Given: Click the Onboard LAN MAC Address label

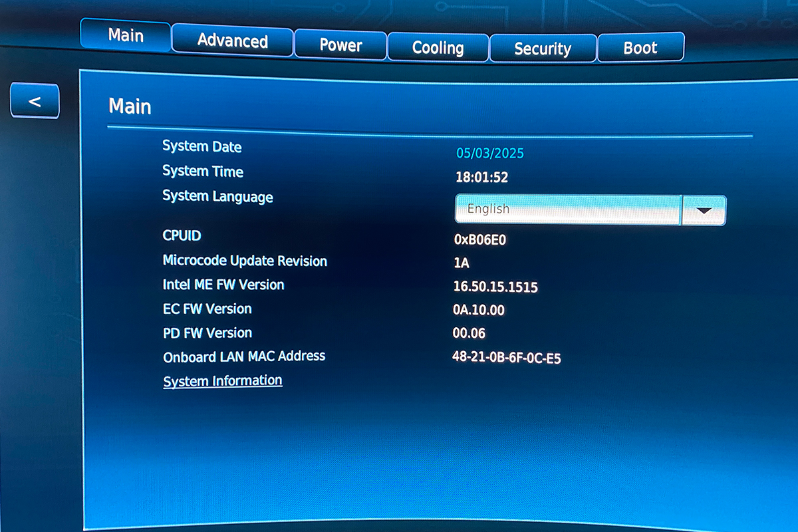Looking at the screenshot, I should click(x=244, y=356).
